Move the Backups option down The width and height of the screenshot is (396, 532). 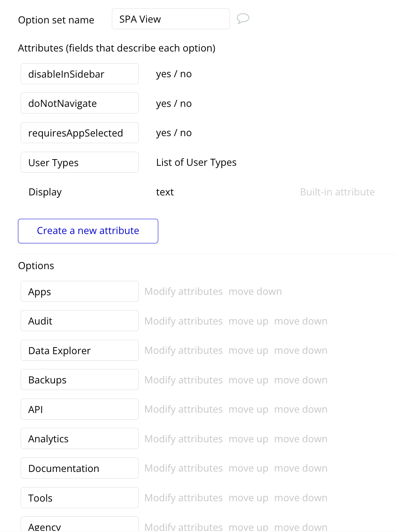[x=301, y=380]
